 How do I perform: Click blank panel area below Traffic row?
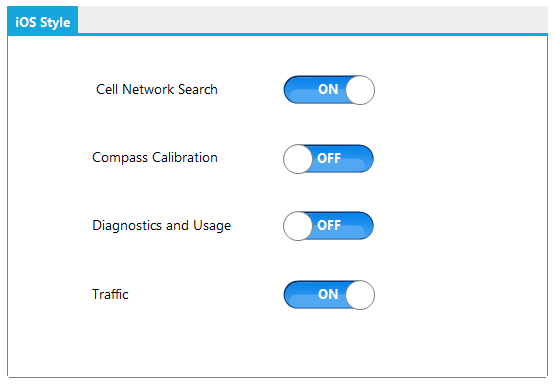coord(277,343)
